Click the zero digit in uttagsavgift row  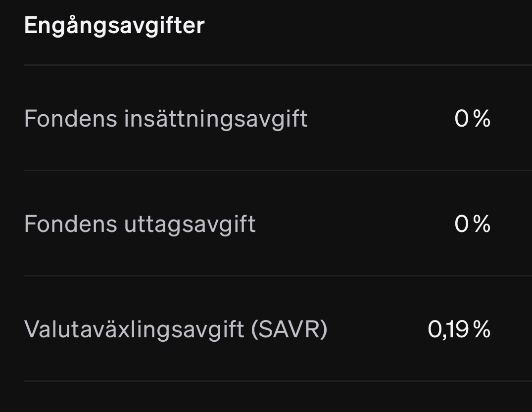click(x=461, y=224)
